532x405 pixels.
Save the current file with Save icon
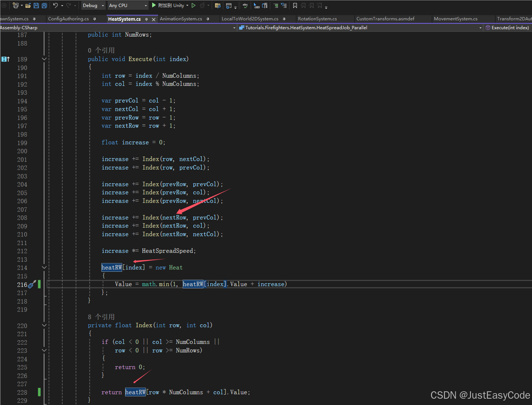coord(36,5)
